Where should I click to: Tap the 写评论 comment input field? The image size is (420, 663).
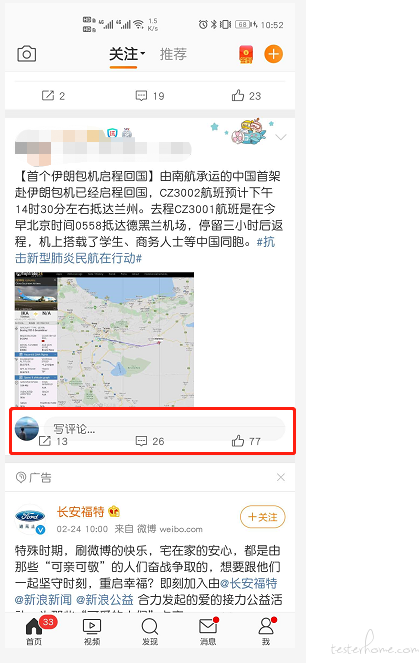click(165, 429)
